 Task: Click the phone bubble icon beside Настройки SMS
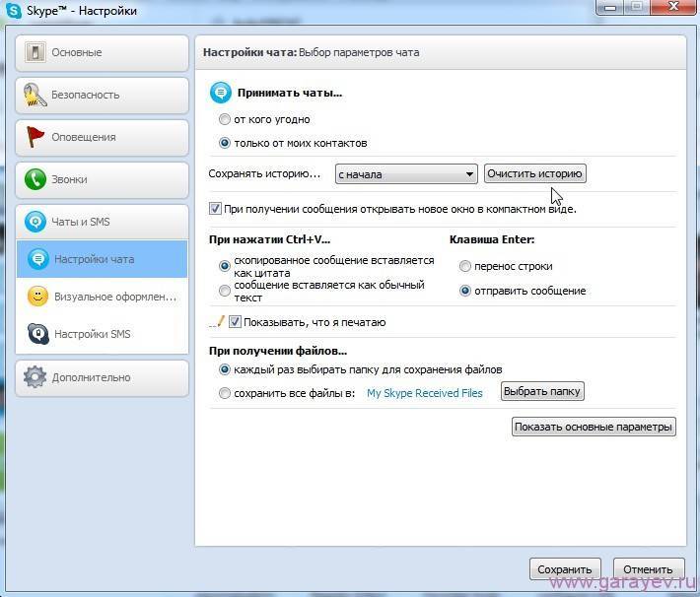(38, 334)
